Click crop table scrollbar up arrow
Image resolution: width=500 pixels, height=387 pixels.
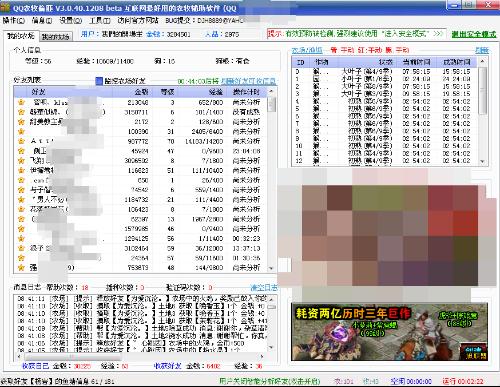[482, 61]
